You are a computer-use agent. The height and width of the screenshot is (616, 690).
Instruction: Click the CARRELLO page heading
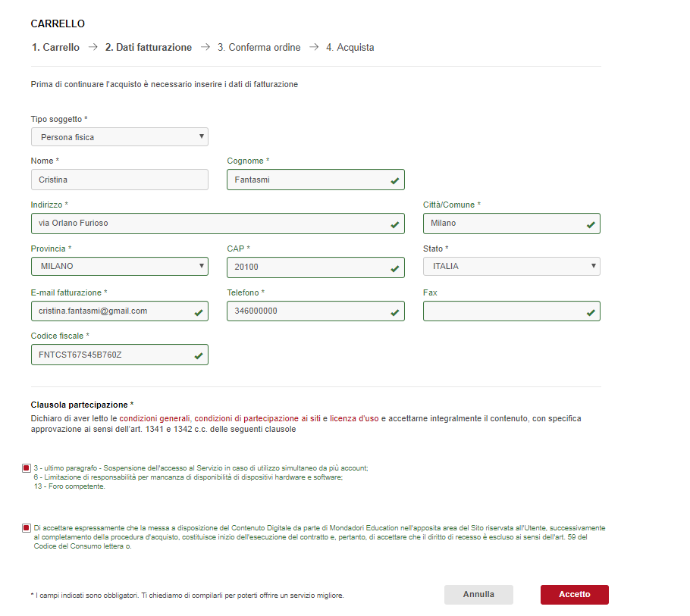[58, 23]
